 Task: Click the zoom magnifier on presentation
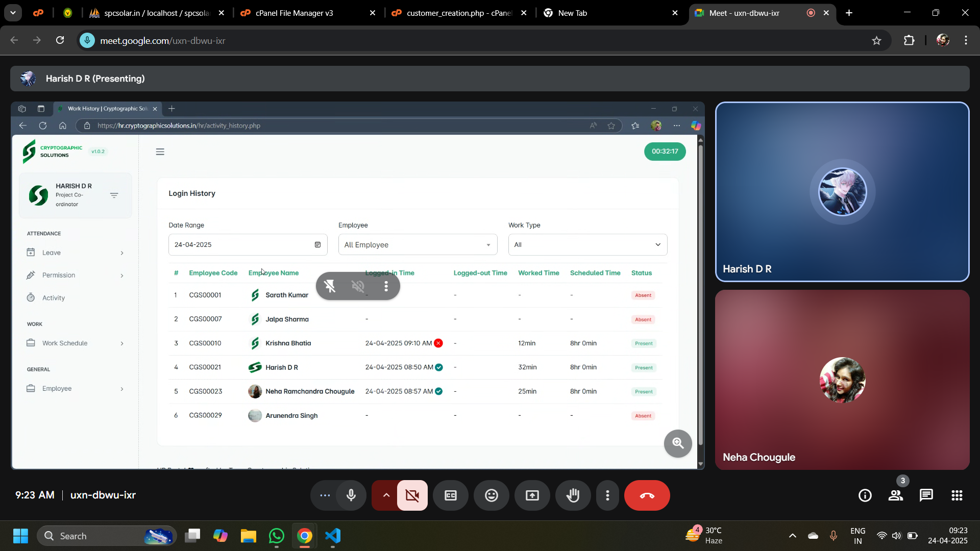coord(678,443)
